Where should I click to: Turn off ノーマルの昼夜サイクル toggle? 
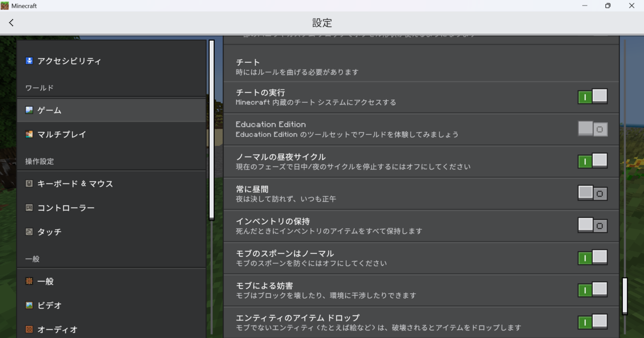[x=593, y=161]
